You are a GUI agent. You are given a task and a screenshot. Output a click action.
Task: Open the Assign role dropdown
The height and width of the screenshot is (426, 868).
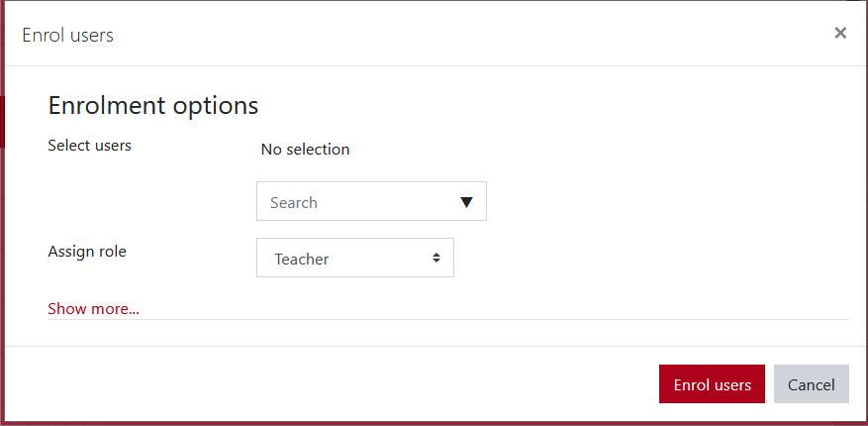[354, 258]
